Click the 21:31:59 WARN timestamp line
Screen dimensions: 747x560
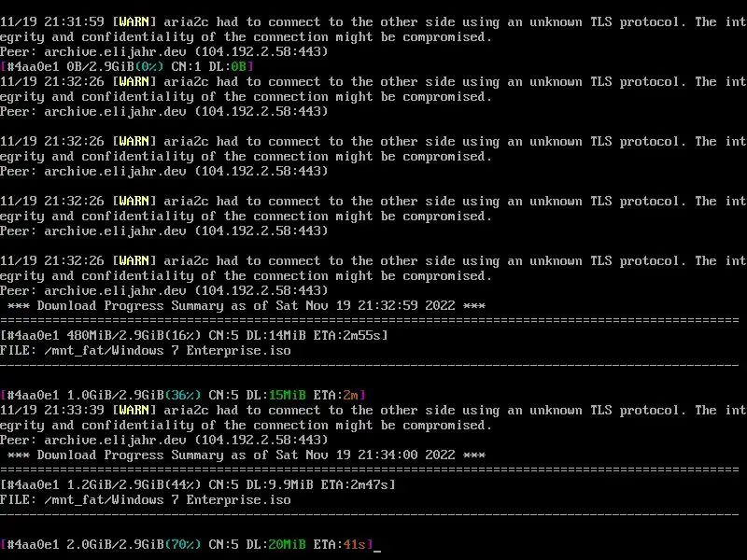373,22
